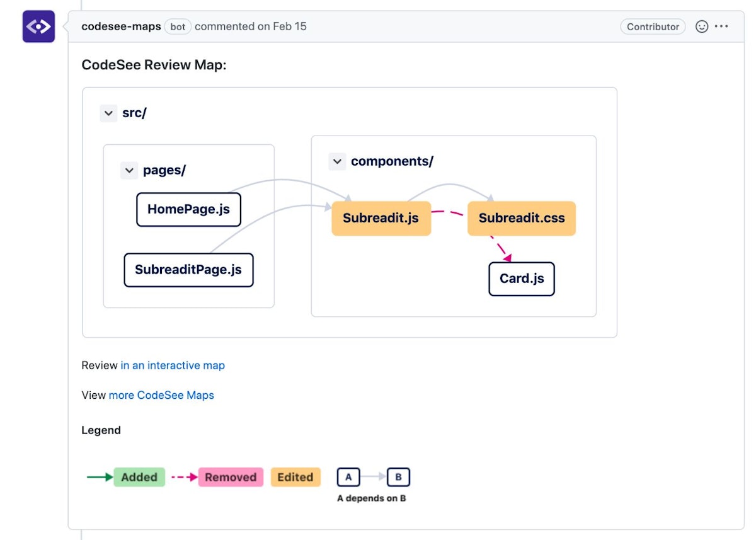Click the Contributor badge
The height and width of the screenshot is (540, 756).
653,26
